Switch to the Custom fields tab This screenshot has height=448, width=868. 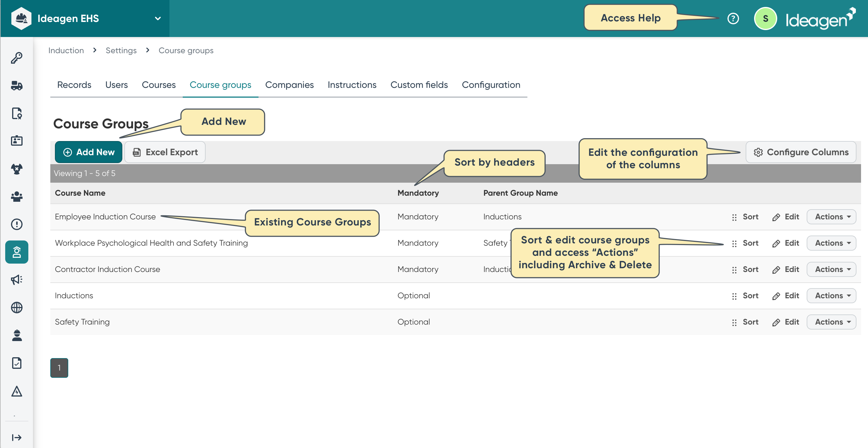[419, 85]
